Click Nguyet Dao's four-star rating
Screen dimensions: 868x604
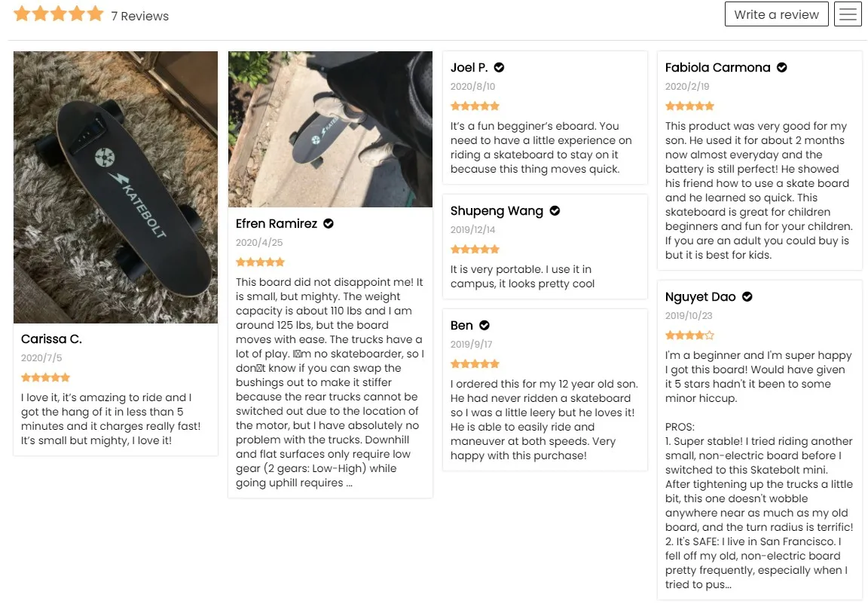(x=689, y=336)
